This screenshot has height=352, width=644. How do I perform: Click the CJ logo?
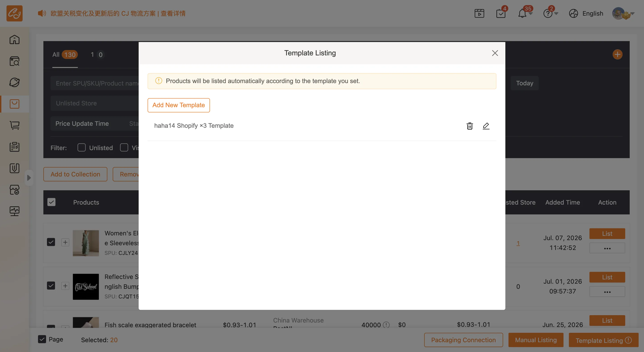pos(15,13)
